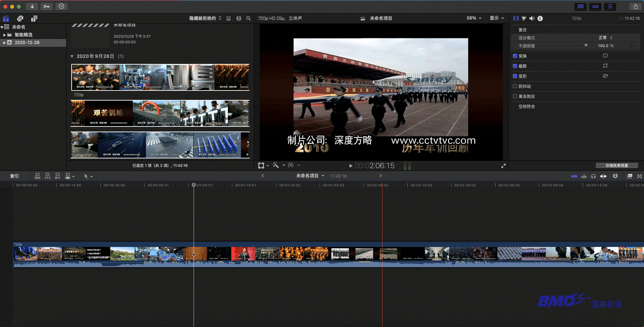Image resolution: width=644 pixels, height=327 pixels.
Task: Open the 隐藏被拒绝的 clip filter menu
Action: [205, 19]
